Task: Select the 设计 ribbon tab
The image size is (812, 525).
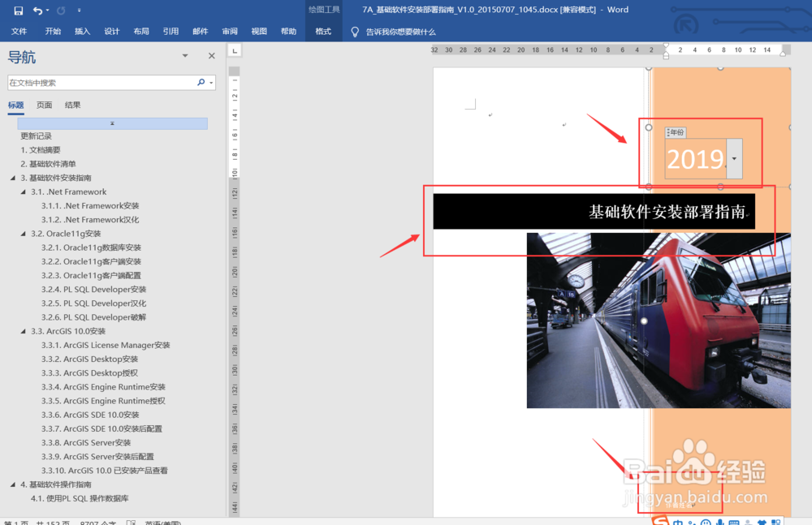Action: coord(112,32)
